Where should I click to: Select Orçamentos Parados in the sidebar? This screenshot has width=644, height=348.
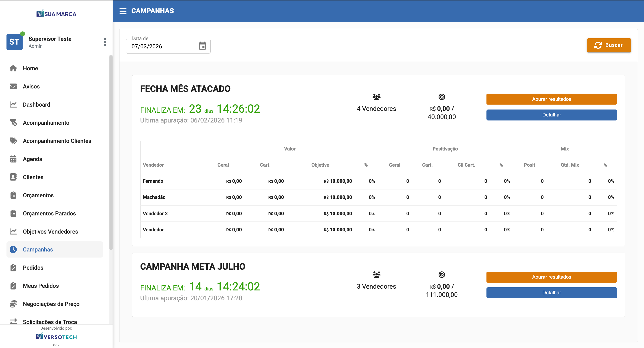pyautogui.click(x=49, y=213)
